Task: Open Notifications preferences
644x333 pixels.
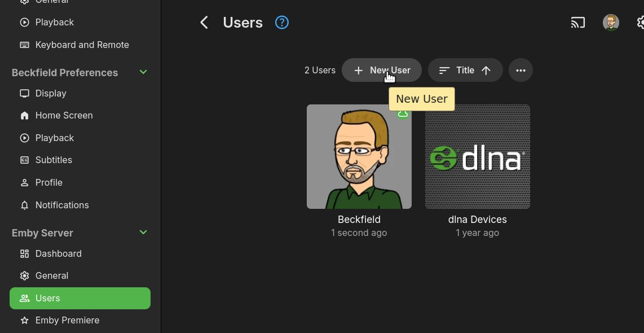Action: coord(80,205)
